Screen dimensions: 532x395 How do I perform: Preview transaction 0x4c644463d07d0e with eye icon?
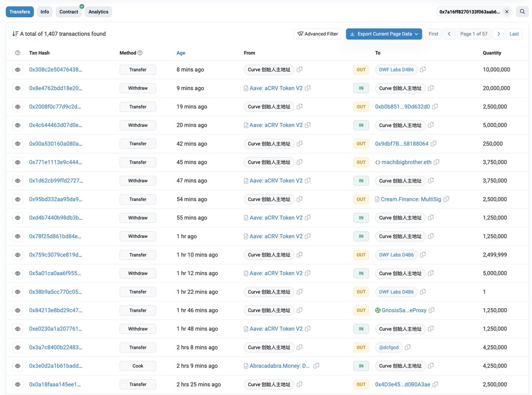point(18,125)
